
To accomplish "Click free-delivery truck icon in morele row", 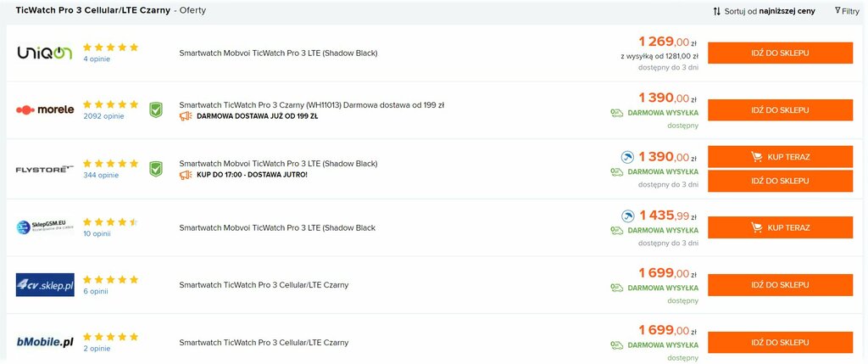I will [x=617, y=113].
